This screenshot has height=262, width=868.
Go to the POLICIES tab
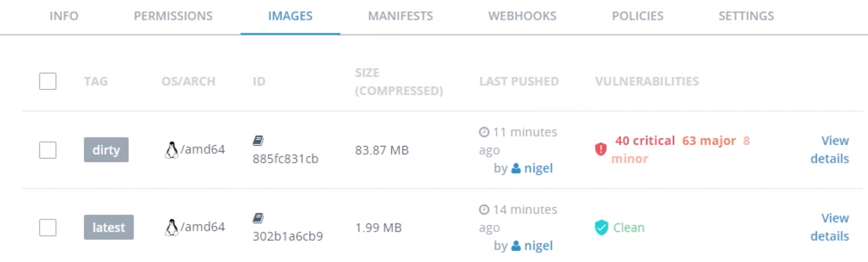[x=637, y=16]
